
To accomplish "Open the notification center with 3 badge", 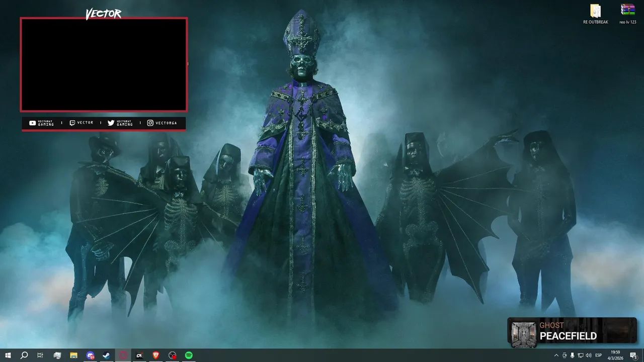I will coord(633,355).
